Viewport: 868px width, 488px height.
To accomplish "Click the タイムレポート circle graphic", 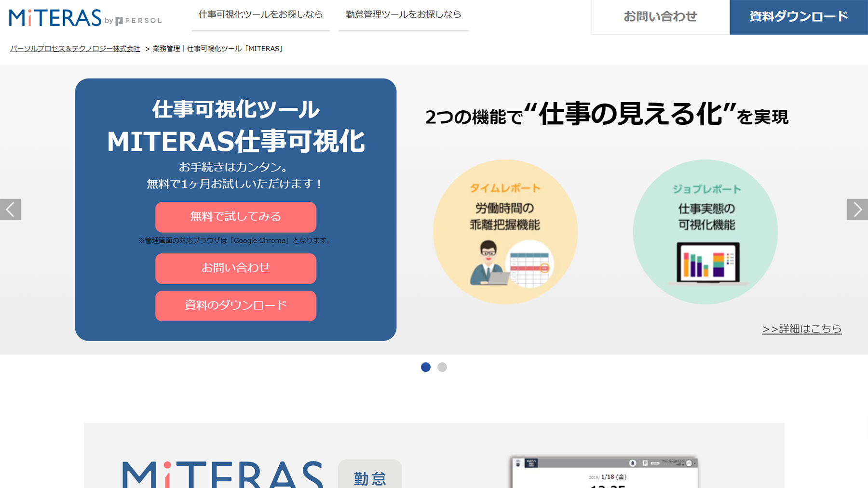I will pos(505,232).
